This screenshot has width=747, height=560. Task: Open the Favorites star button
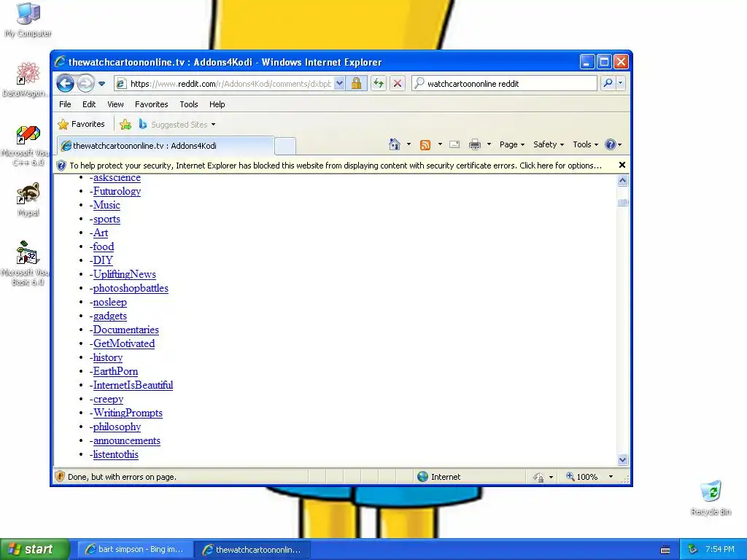tap(81, 124)
